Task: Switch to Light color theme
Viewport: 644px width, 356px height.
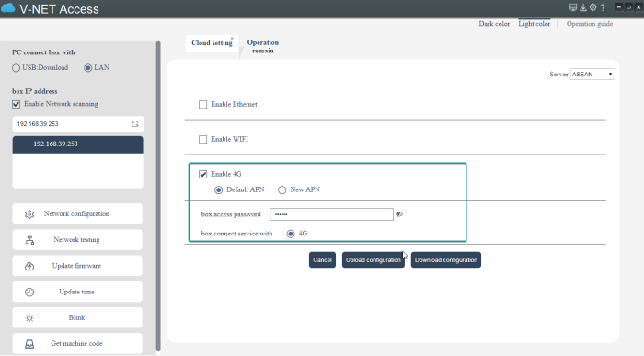Action: (x=534, y=24)
